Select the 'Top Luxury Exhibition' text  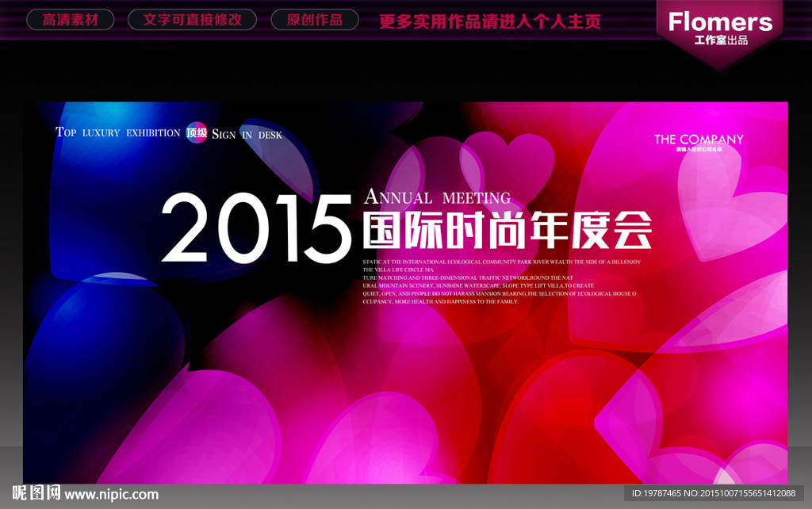coord(117,132)
